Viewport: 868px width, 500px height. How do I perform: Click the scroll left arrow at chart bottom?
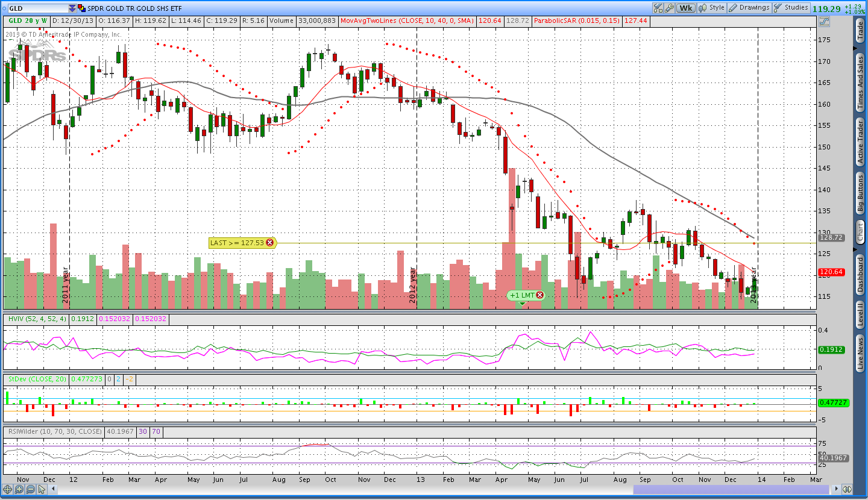[x=53, y=489]
